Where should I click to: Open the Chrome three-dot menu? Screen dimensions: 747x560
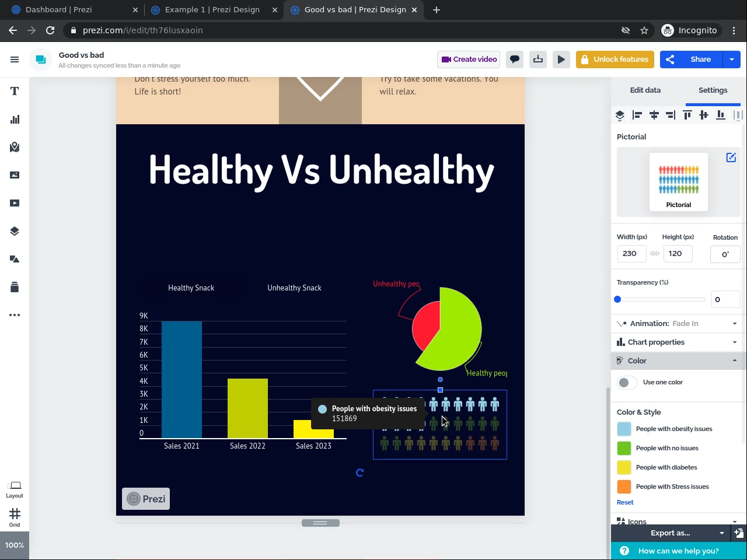point(734,30)
